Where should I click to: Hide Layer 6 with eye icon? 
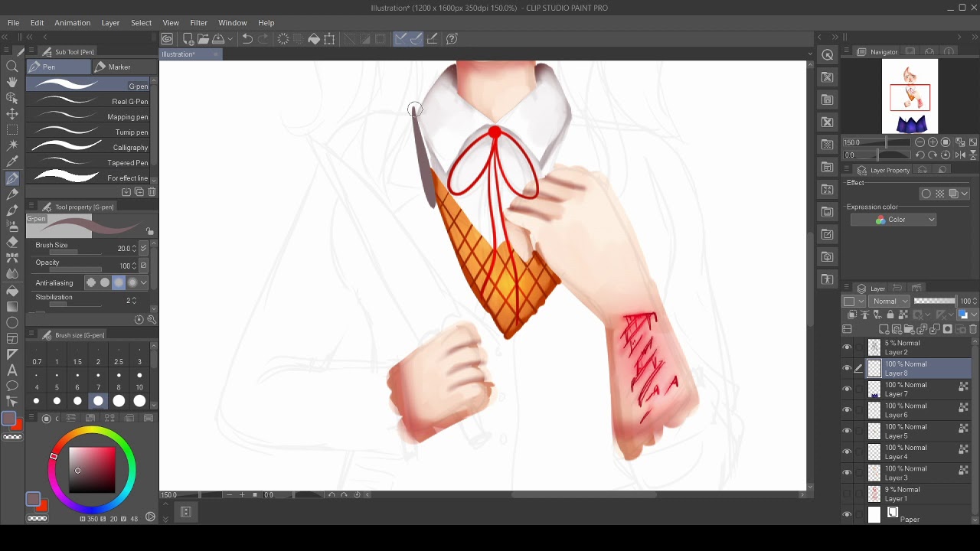pyautogui.click(x=847, y=410)
